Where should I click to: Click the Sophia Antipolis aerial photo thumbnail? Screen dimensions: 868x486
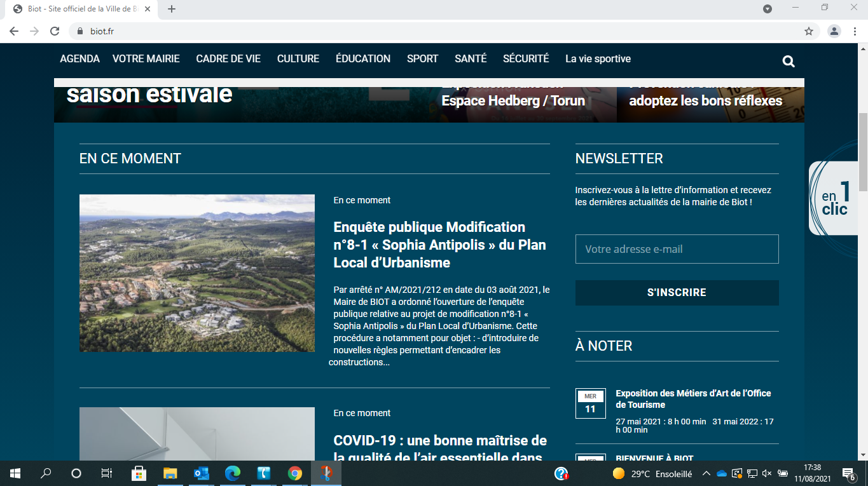pyautogui.click(x=197, y=273)
